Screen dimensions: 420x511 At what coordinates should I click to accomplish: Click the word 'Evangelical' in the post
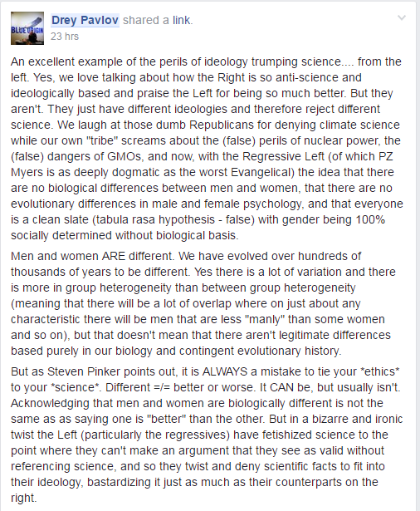[262, 172]
